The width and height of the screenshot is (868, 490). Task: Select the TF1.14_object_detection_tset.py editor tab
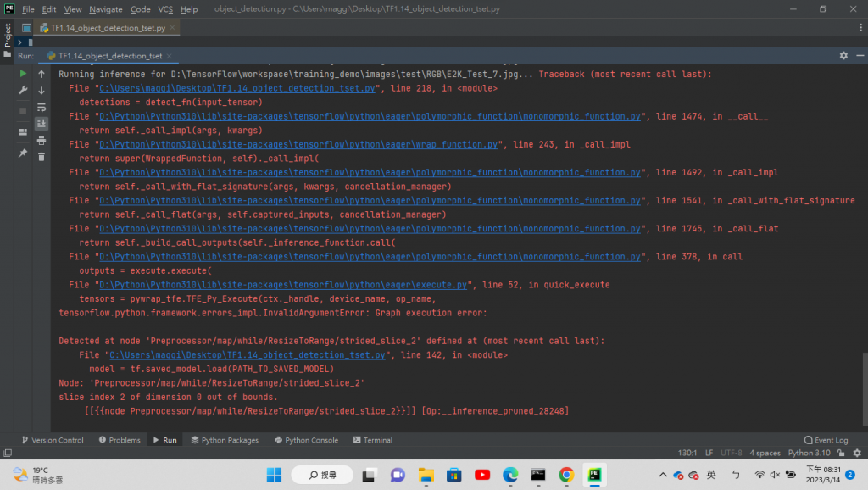tap(108, 27)
